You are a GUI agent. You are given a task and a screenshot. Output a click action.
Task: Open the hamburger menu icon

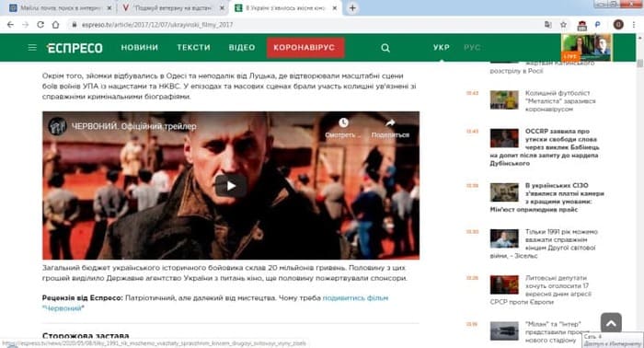pos(32,48)
